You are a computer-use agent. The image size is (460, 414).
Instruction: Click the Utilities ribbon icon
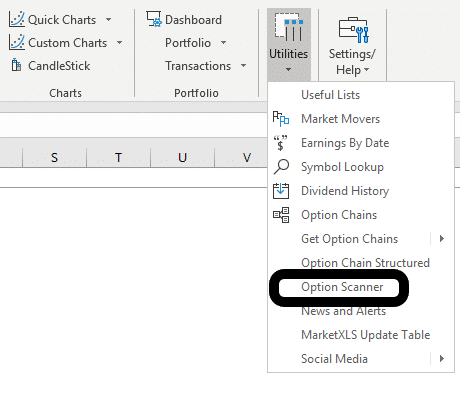289,27
